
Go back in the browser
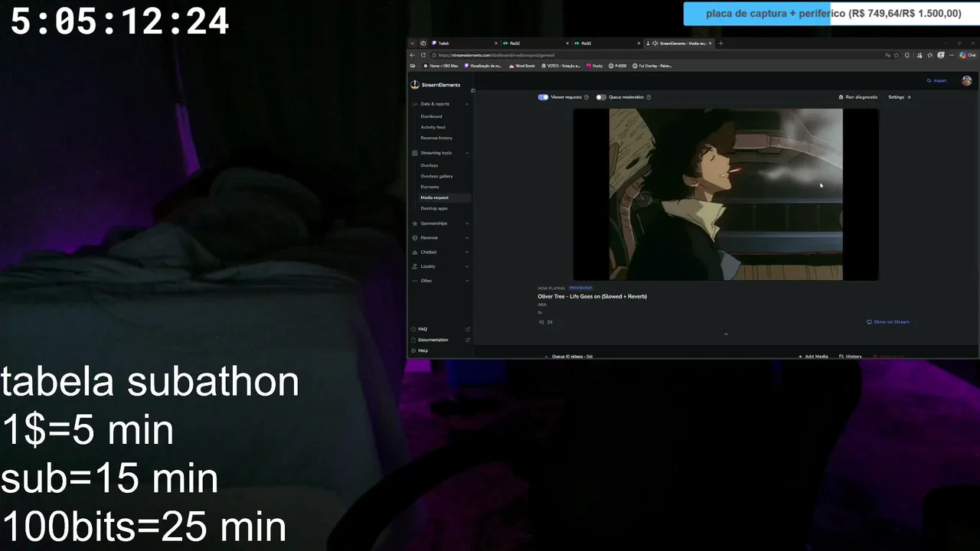413,55
